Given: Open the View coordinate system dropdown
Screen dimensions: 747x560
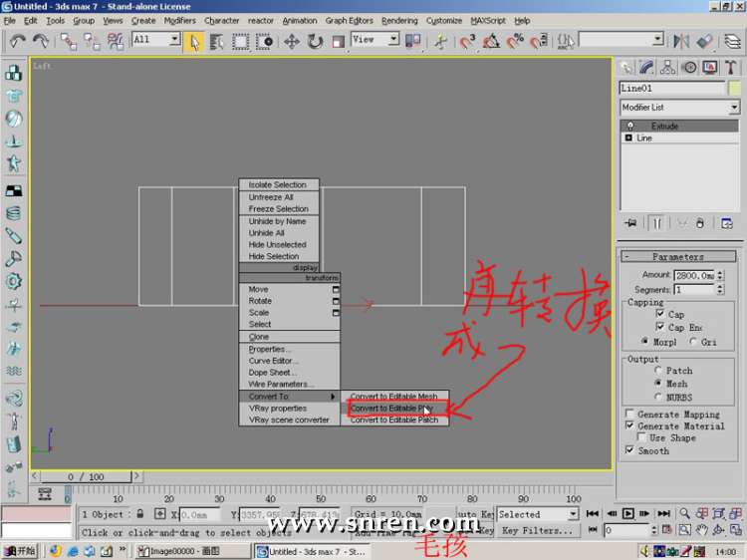Looking at the screenshot, I should pos(374,40).
